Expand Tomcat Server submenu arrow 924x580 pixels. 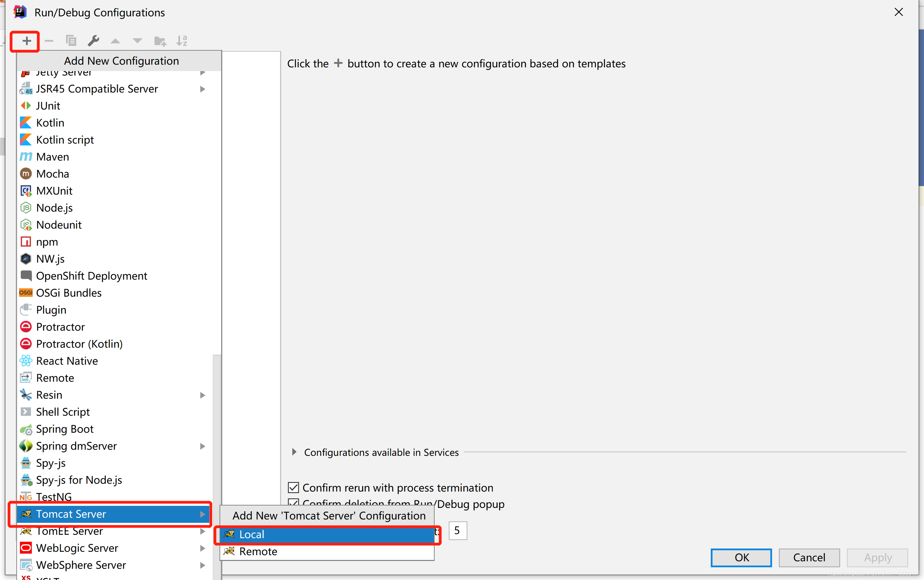[x=202, y=514]
